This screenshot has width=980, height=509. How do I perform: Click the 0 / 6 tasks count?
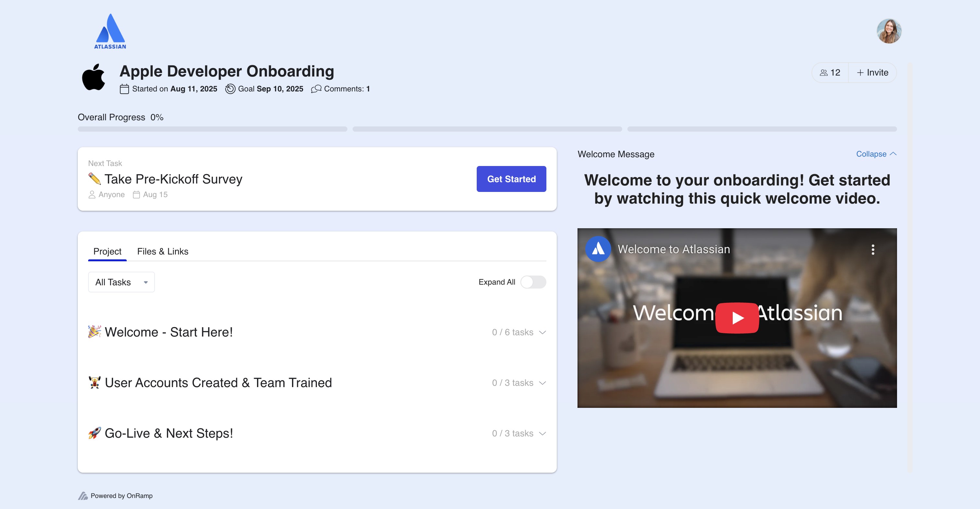click(x=512, y=332)
